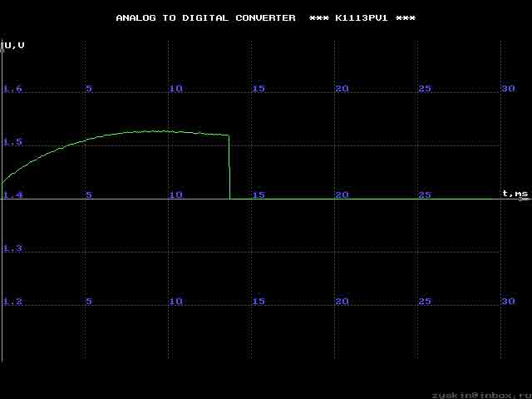532x399 pixels.
Task: Click the 30 label on bottom row
Action: pyautogui.click(x=508, y=301)
